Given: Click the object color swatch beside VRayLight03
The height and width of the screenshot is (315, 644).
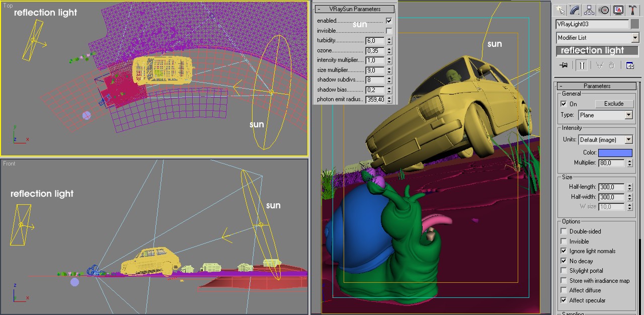Looking at the screenshot, I should 635,24.
